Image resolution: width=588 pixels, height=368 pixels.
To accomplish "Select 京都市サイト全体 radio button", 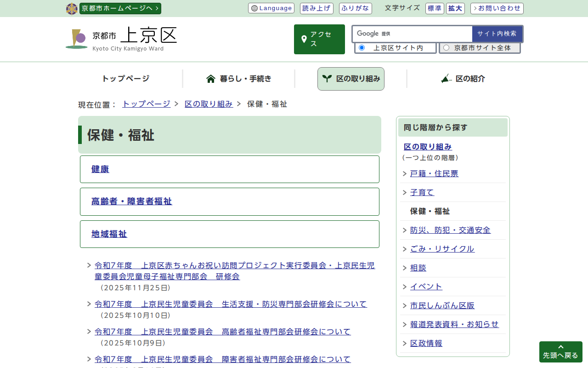I will 446,48.
